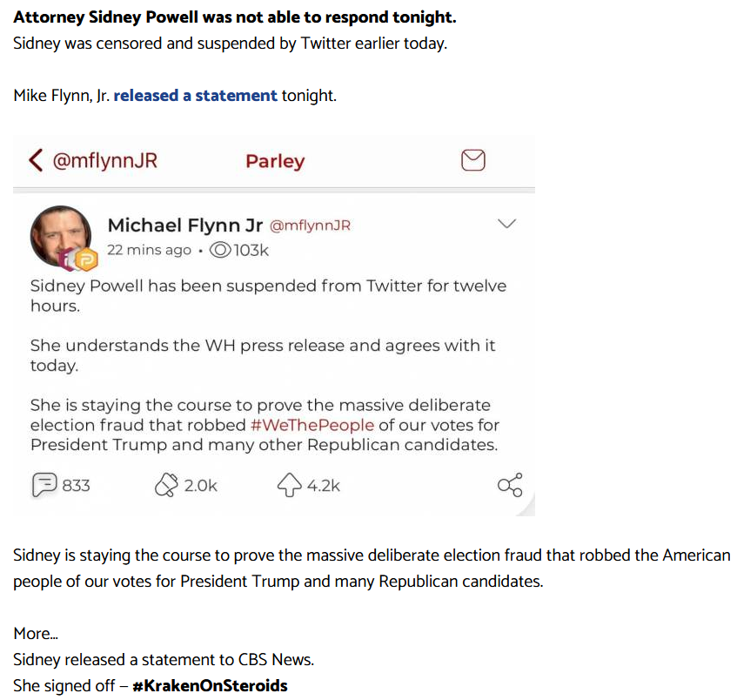737x700 pixels.
Task: Click the echo icon showing 2.0k
Action: [x=166, y=485]
